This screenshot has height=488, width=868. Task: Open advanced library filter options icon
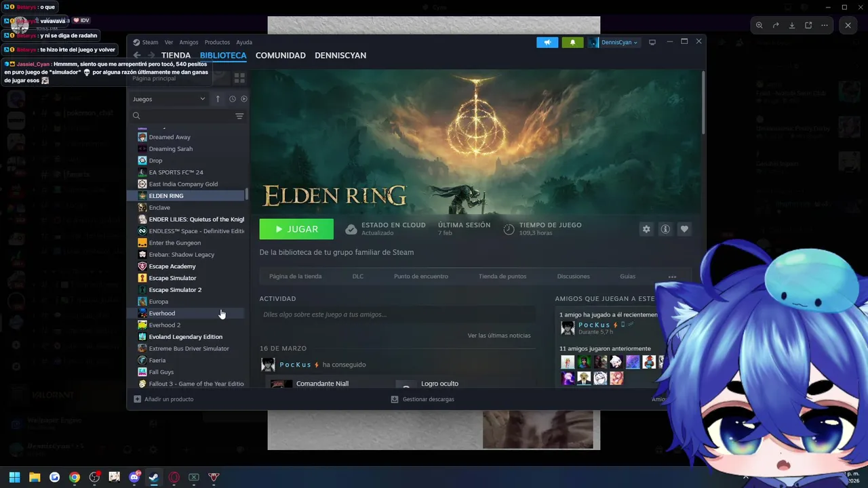[239, 116]
